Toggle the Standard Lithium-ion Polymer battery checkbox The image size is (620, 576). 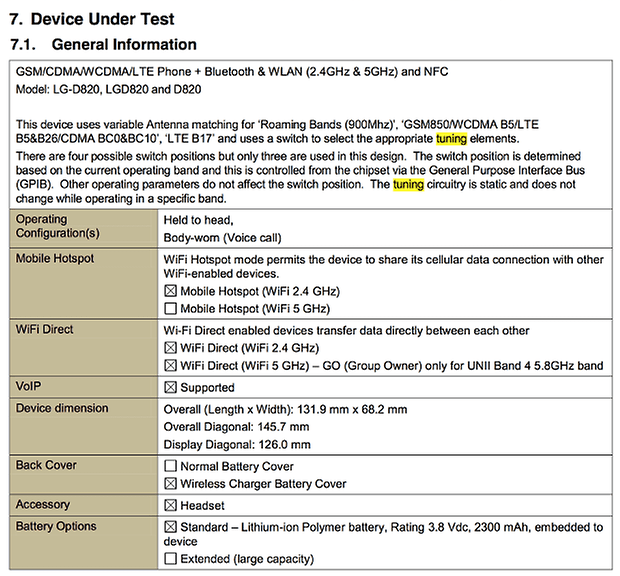tap(170, 527)
